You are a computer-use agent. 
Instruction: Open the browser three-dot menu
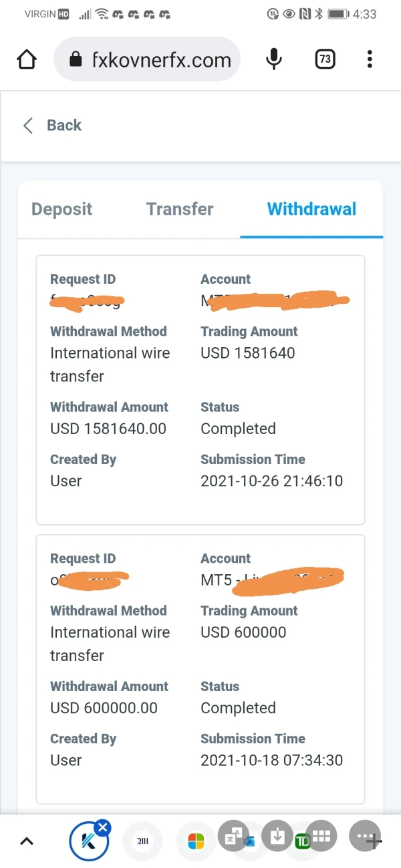(x=370, y=60)
